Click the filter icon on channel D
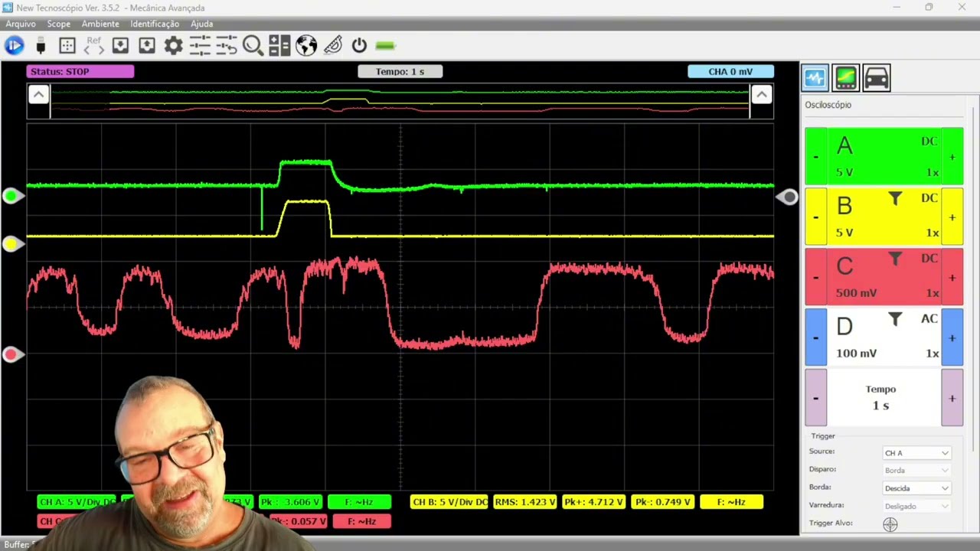This screenshot has width=980, height=551. (x=895, y=320)
